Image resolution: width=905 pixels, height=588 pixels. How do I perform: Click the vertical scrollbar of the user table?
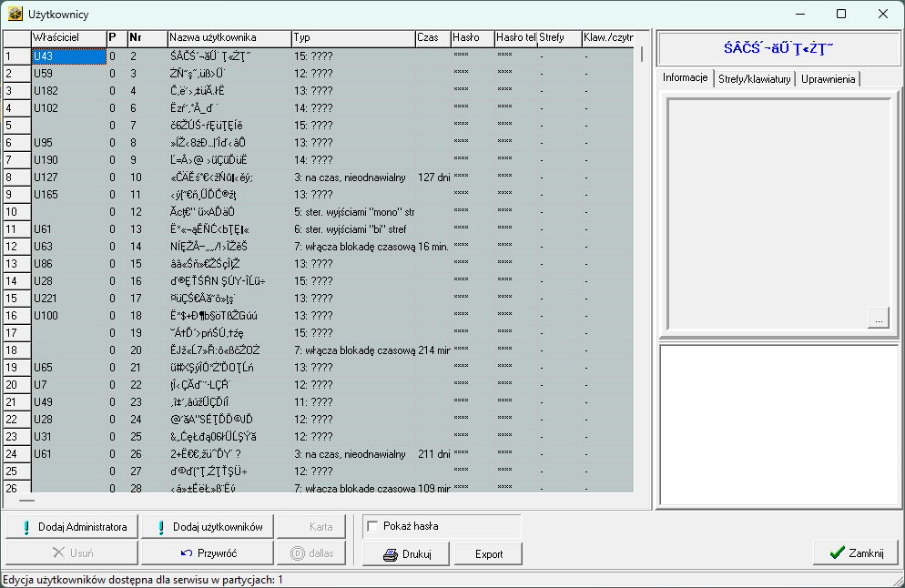coord(641,273)
